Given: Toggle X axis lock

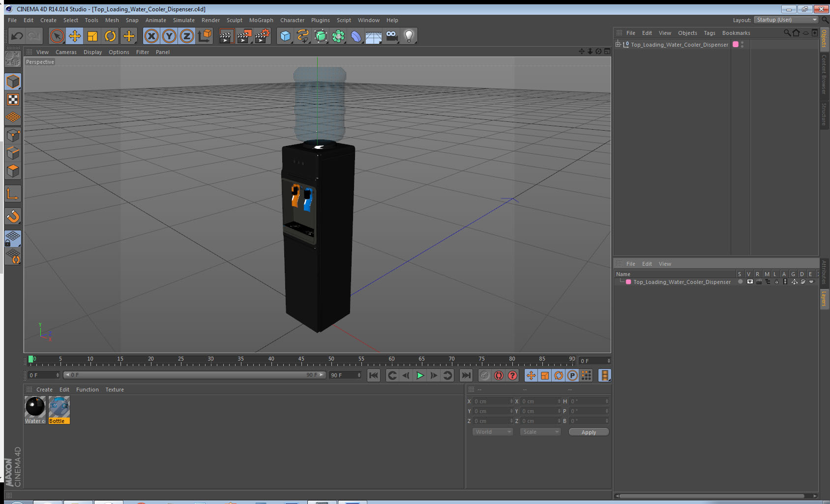Looking at the screenshot, I should point(151,36).
